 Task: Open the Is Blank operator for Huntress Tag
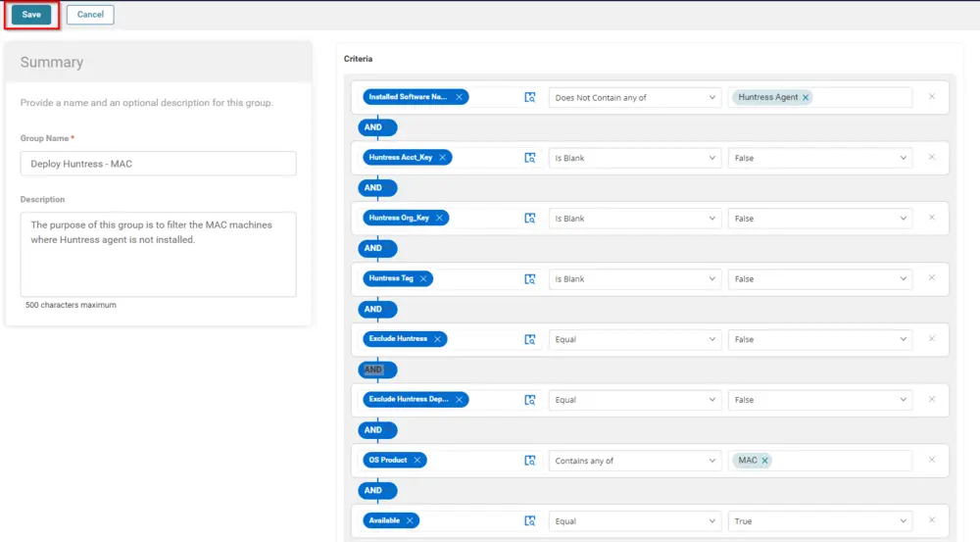634,278
